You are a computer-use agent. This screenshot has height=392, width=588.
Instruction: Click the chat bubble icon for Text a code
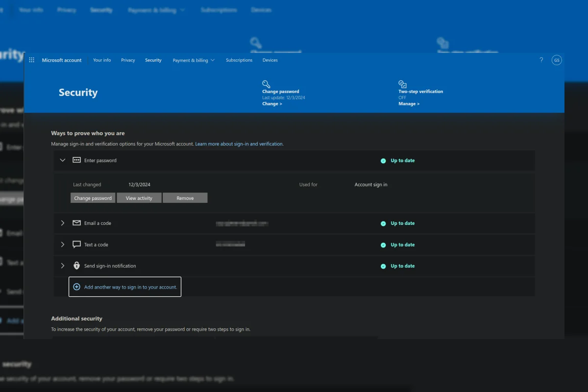(x=76, y=245)
